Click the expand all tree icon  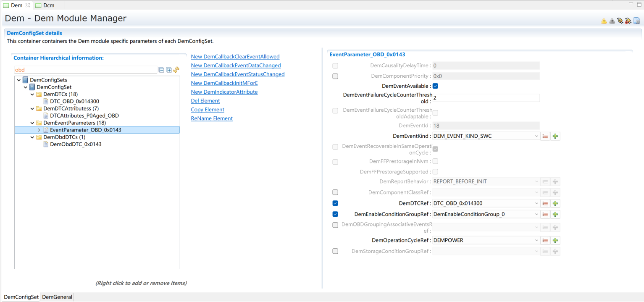169,70
